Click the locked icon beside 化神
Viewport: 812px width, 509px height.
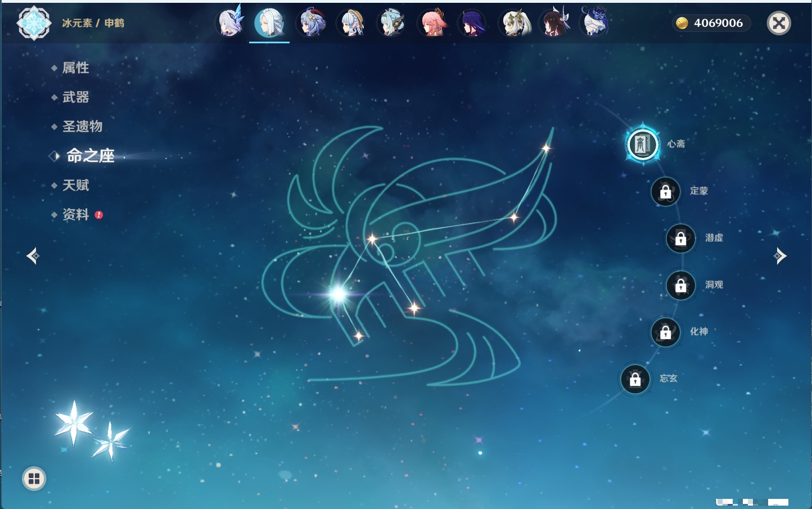tap(665, 332)
